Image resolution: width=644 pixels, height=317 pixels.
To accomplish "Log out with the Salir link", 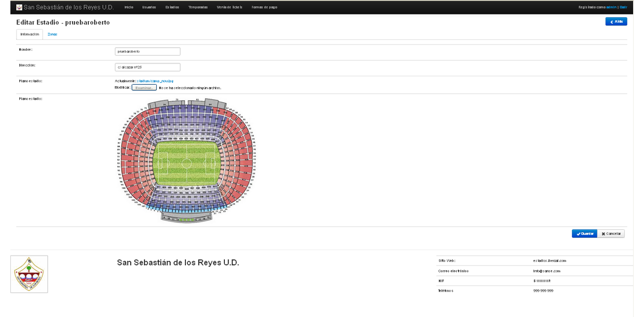I will (623, 7).
